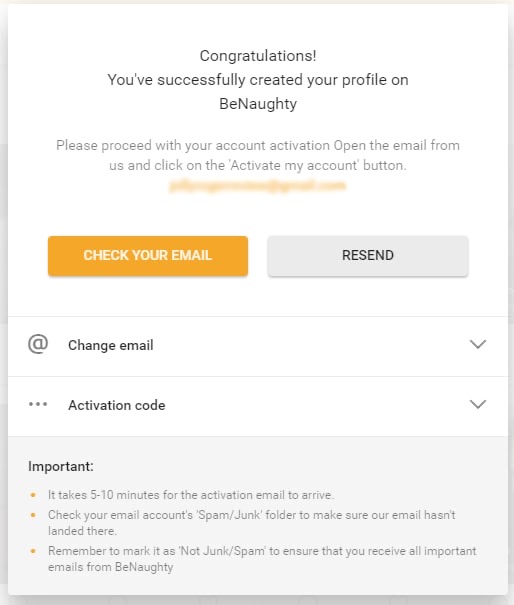The height and width of the screenshot is (605, 514).
Task: Click the RESEND button
Action: [x=368, y=256]
